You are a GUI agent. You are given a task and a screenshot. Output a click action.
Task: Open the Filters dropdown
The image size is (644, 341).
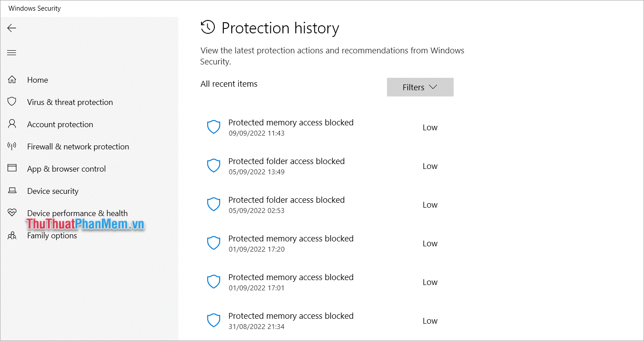(x=420, y=87)
